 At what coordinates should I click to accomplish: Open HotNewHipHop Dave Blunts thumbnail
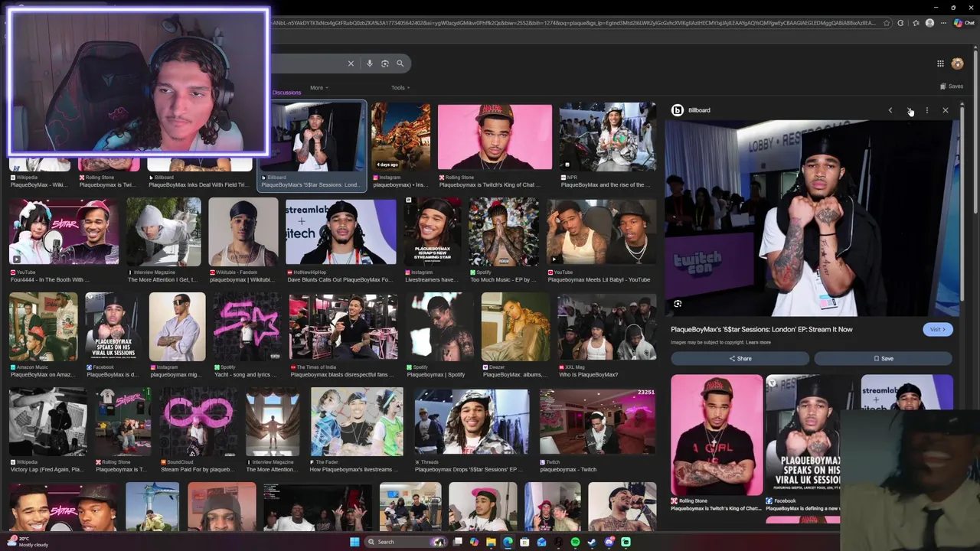point(341,232)
